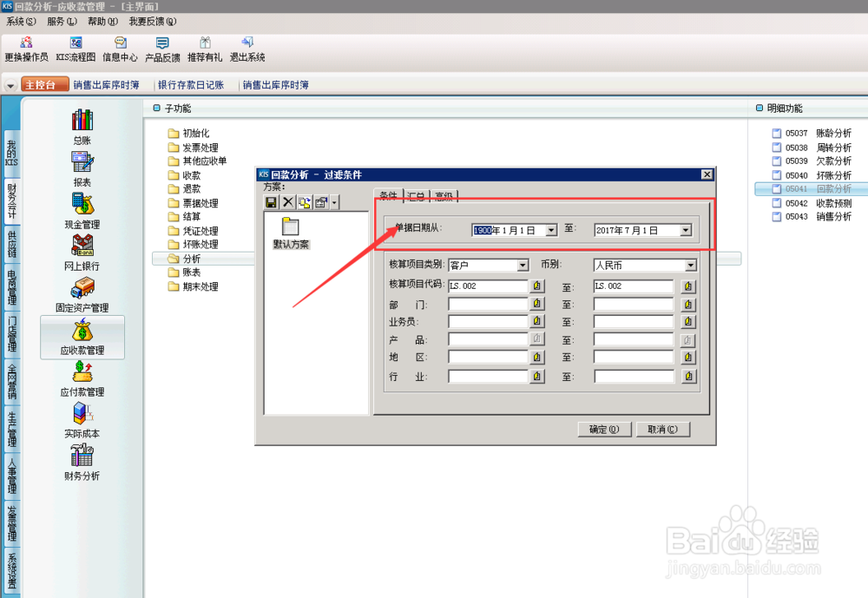The image size is (868, 598).
Task: Click the copy scheme icon in the dialog
Action: [x=305, y=202]
